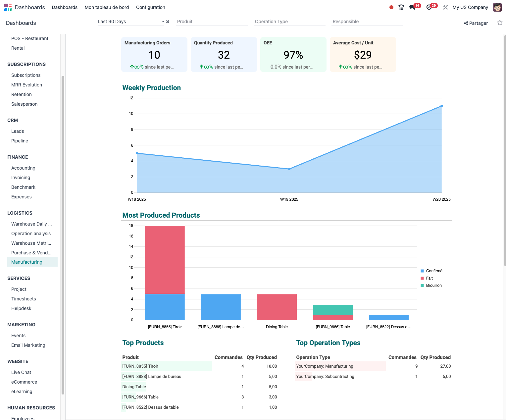Switch company via My US Company
The width and height of the screenshot is (506, 420).
[470, 7]
